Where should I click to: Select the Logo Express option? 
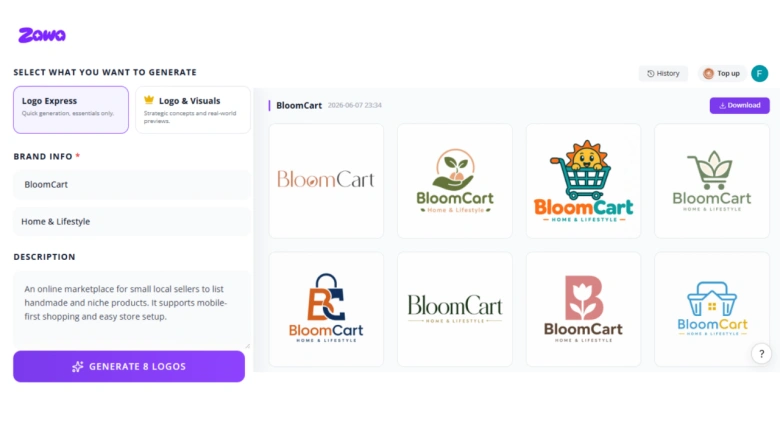71,110
